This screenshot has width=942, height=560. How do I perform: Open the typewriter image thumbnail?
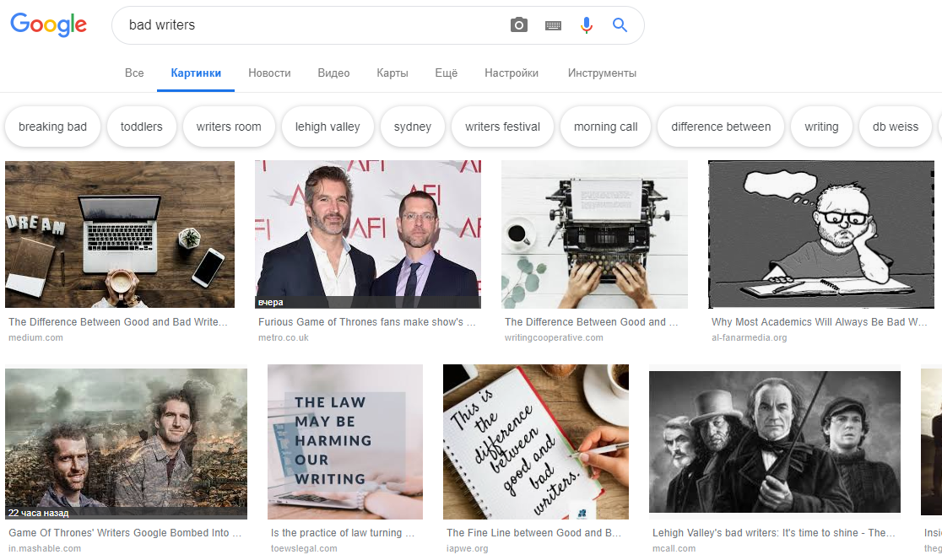(594, 234)
